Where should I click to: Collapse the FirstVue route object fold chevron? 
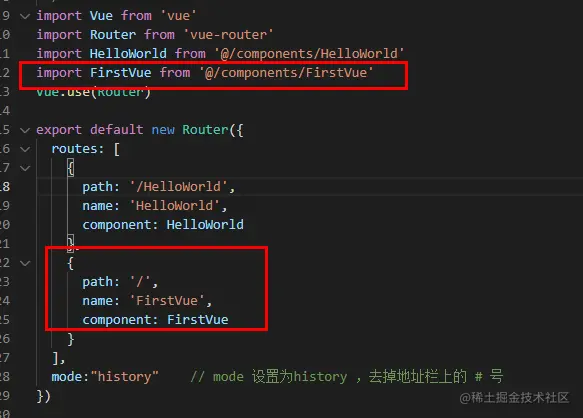point(25,263)
